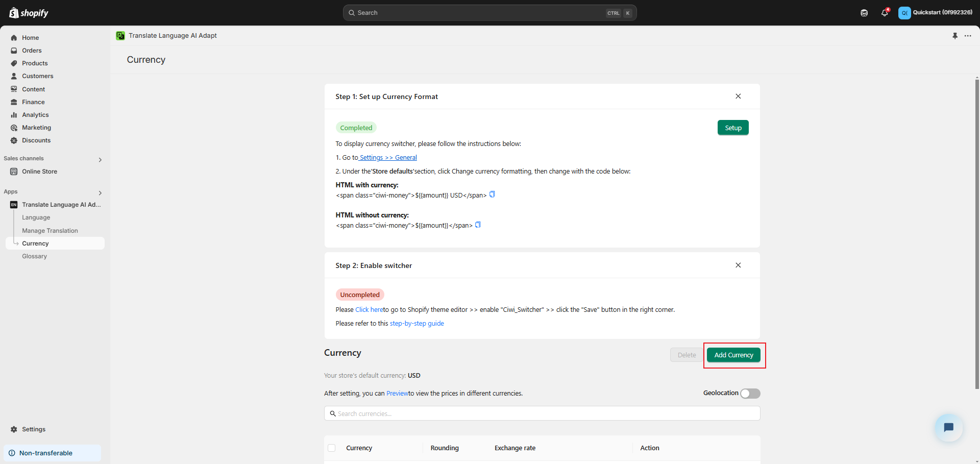Open the Sidekick icon in top bar
Image resolution: width=980 pixels, height=464 pixels.
pos(864,13)
